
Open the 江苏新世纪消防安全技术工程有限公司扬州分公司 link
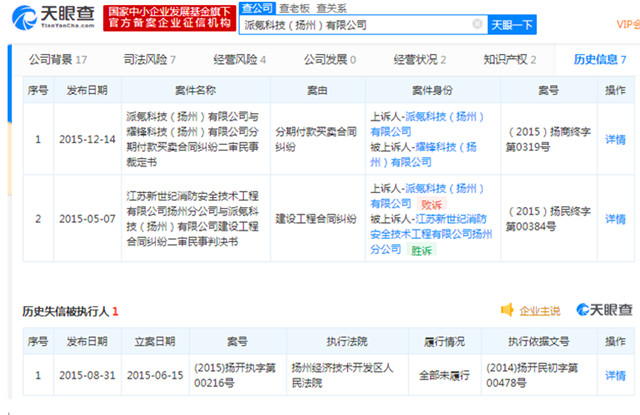click(431, 234)
